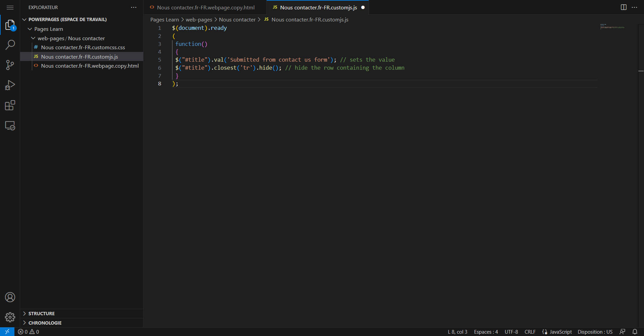The width and height of the screenshot is (644, 336).
Task: Click the remote window indicator in status bar
Action: point(7,332)
